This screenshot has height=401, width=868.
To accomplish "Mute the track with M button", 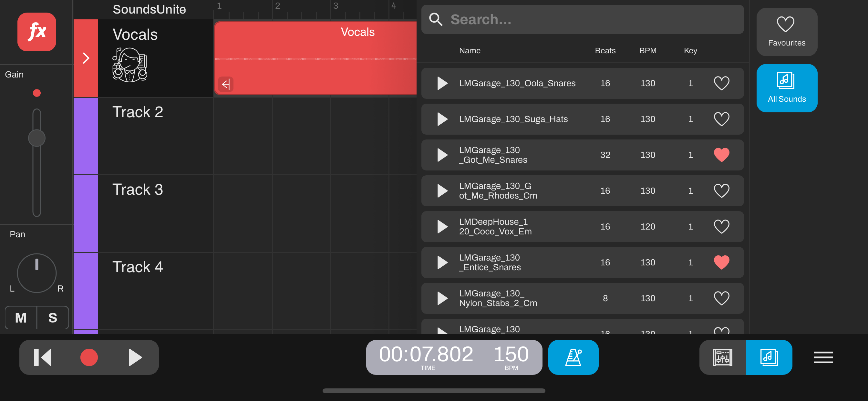I will point(21,318).
